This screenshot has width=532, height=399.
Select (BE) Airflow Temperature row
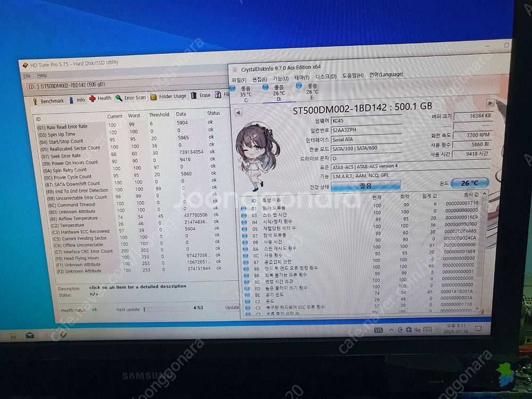pyautogui.click(x=135, y=217)
